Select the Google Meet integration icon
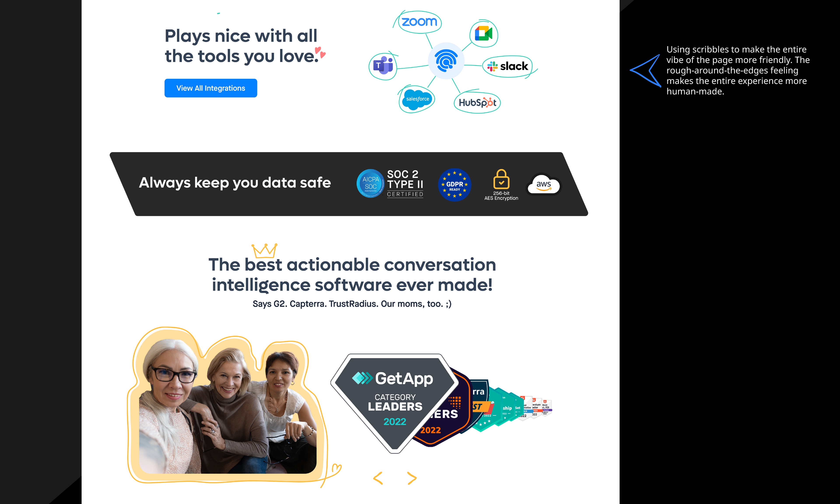This screenshot has height=504, width=840. [483, 33]
